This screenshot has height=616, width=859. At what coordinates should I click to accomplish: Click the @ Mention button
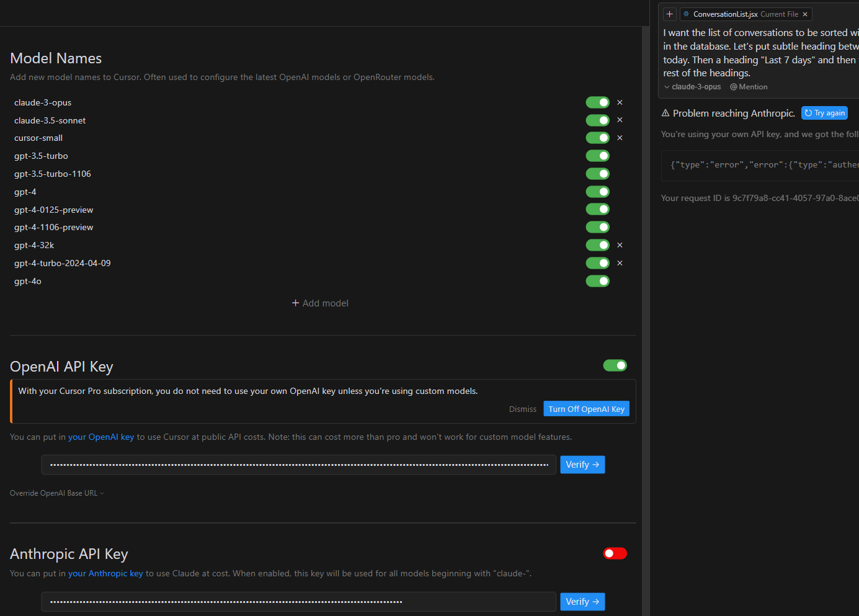pyautogui.click(x=749, y=87)
